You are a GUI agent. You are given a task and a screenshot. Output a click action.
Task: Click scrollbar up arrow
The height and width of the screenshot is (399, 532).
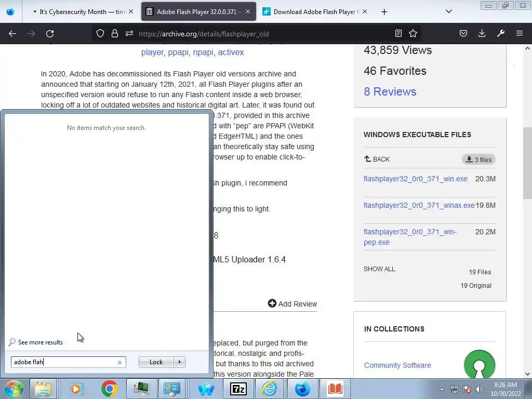[x=527, y=48]
